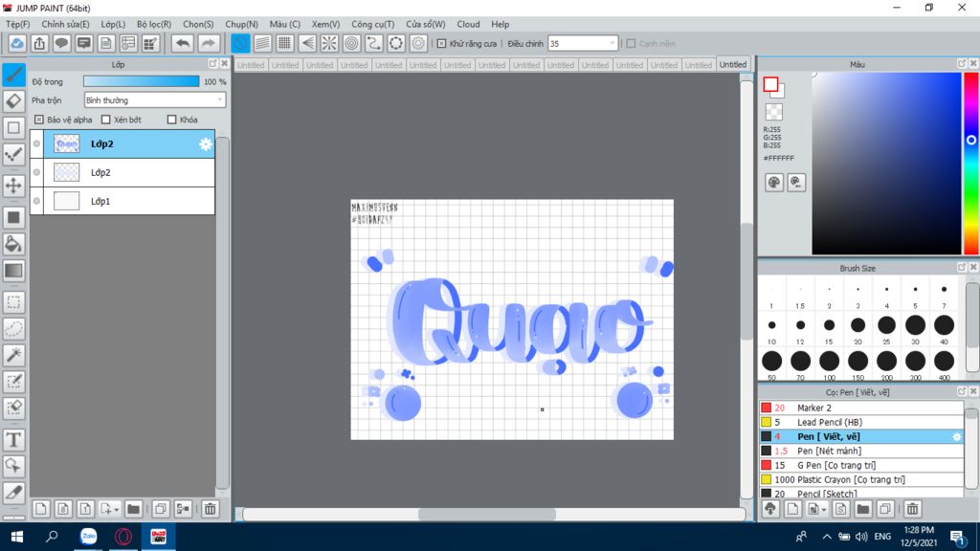This screenshot has width=980, height=551.
Task: Open the Chỉnh sửa(E) menu
Action: (66, 24)
